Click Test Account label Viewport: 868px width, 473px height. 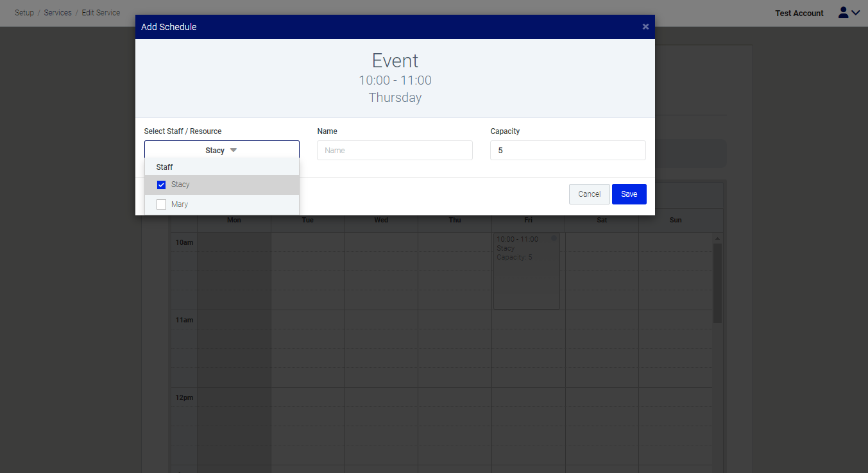tap(799, 13)
